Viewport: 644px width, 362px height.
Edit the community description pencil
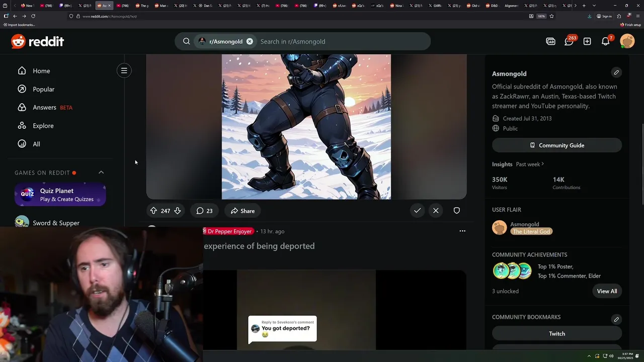[x=616, y=72]
